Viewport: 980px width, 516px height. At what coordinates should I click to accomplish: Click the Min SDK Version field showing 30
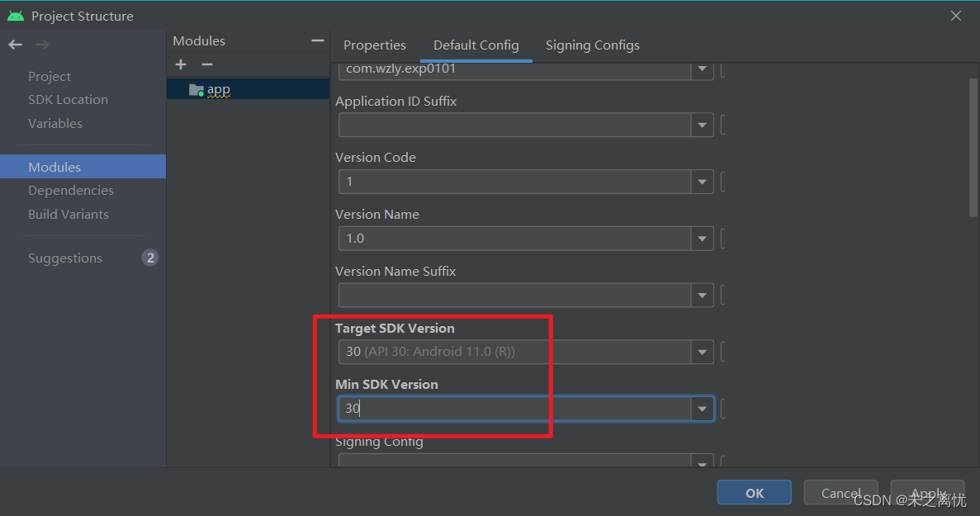tap(515, 409)
